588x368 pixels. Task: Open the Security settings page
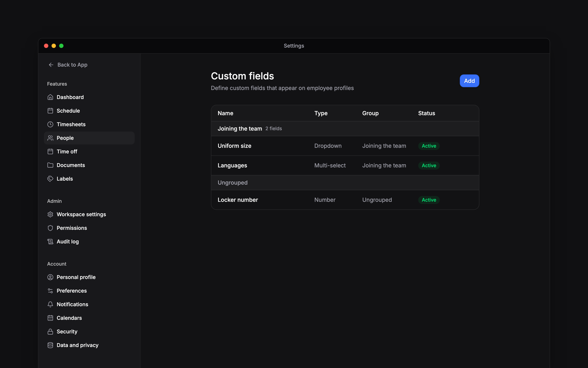89,332
